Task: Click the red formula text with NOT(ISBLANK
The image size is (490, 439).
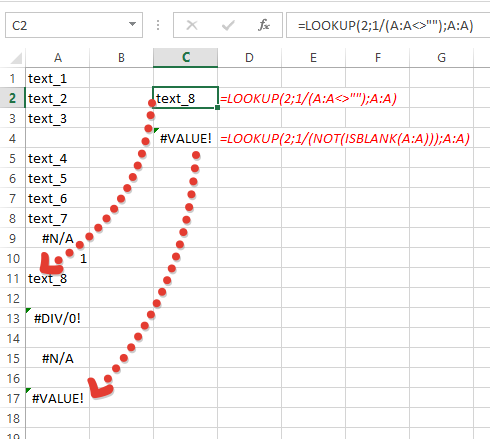Action: click(345, 138)
